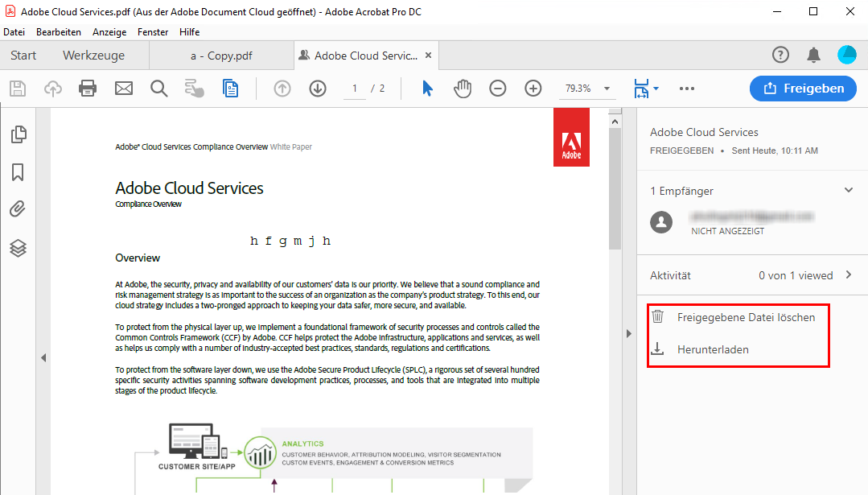Viewport: 868px width, 495px height.
Task: Click the 0 von 1 viewed text
Action: tap(796, 275)
